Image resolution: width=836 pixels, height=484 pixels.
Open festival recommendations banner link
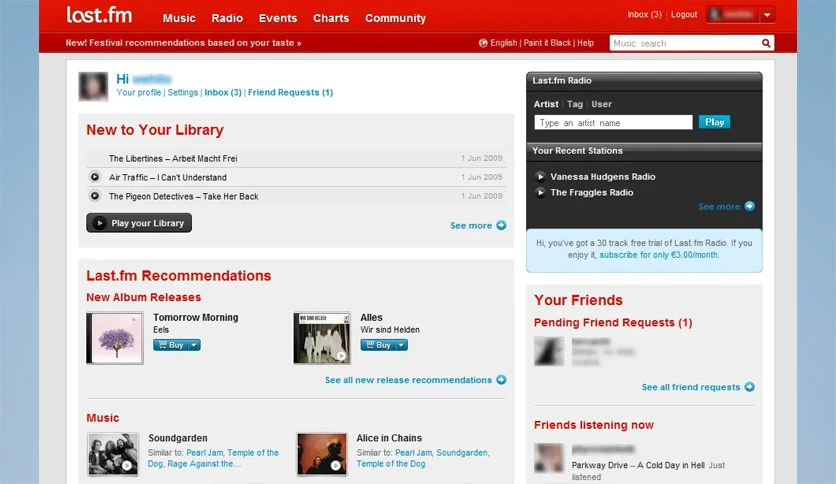click(x=183, y=43)
